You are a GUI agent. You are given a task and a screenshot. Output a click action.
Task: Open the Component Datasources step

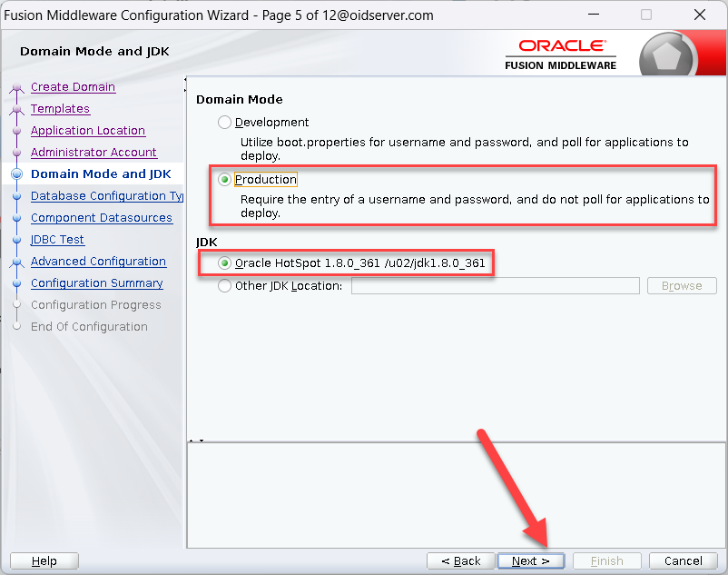point(101,218)
